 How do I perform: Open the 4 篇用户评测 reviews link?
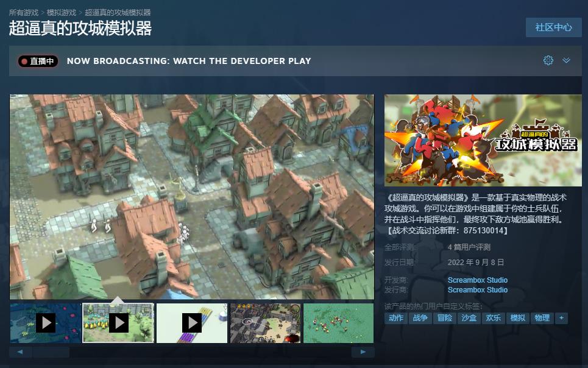coord(470,247)
